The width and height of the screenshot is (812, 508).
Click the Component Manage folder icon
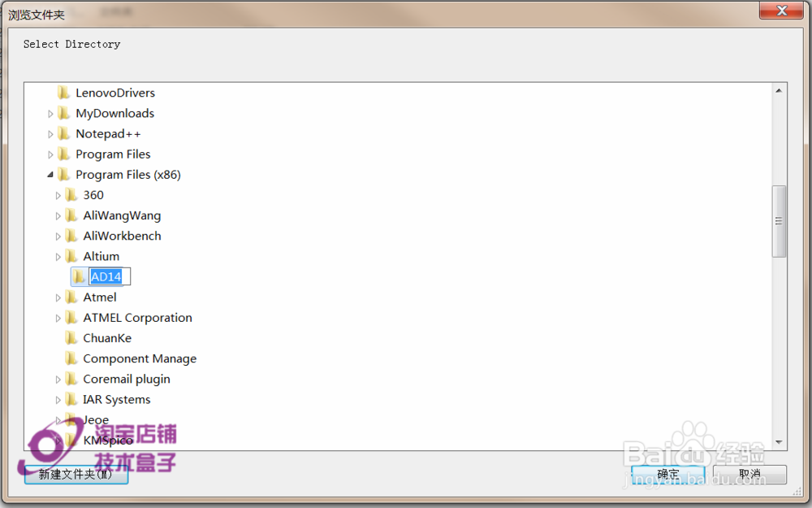[71, 358]
